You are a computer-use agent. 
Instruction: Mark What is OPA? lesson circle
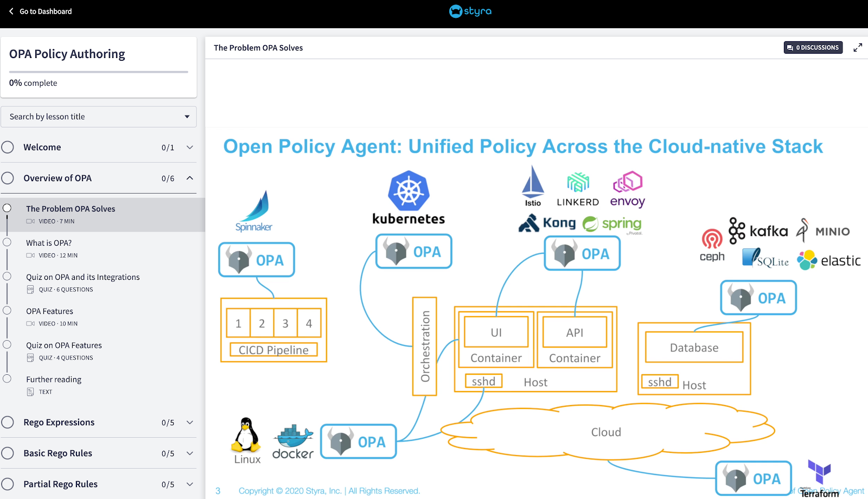pyautogui.click(x=7, y=242)
